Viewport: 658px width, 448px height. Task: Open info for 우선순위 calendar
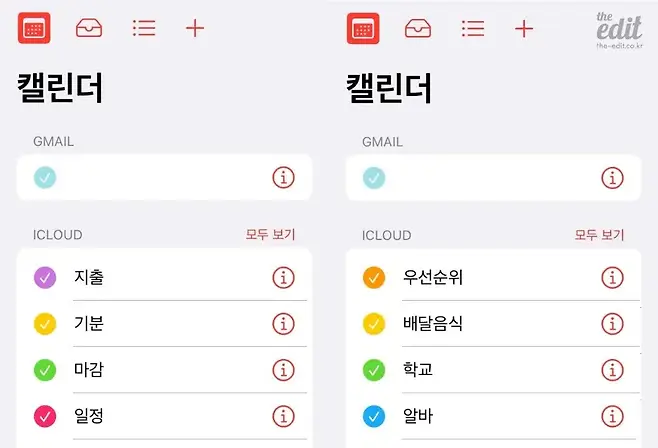612,277
